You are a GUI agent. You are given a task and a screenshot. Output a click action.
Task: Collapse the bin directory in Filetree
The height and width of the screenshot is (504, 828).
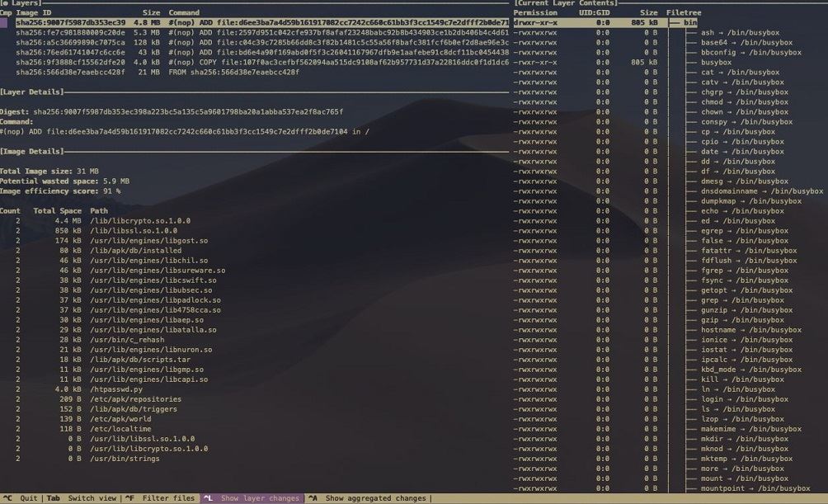pos(690,22)
